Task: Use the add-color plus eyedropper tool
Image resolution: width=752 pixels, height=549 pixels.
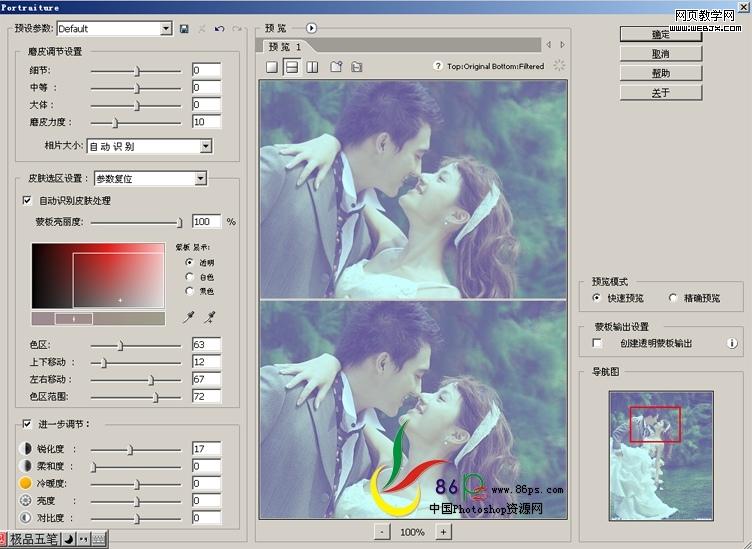Action: click(210, 317)
